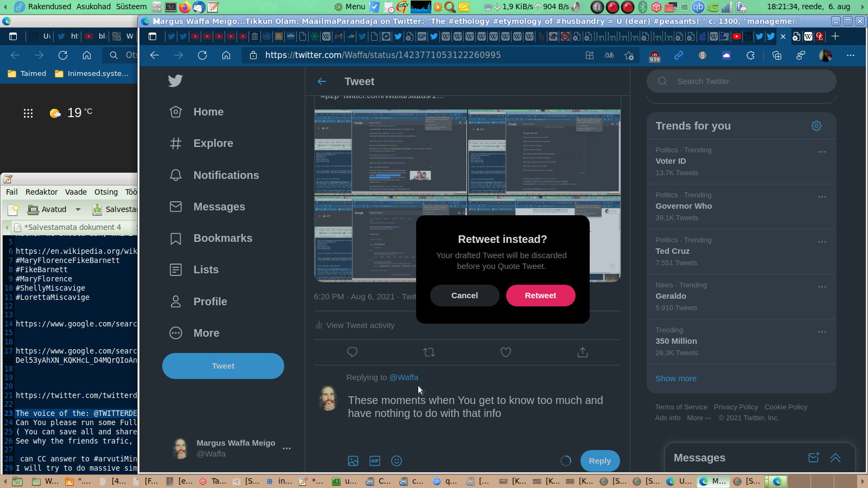Click the retweet arrows icon under tweet
Viewport: 868px width, 488px height.
(x=429, y=352)
